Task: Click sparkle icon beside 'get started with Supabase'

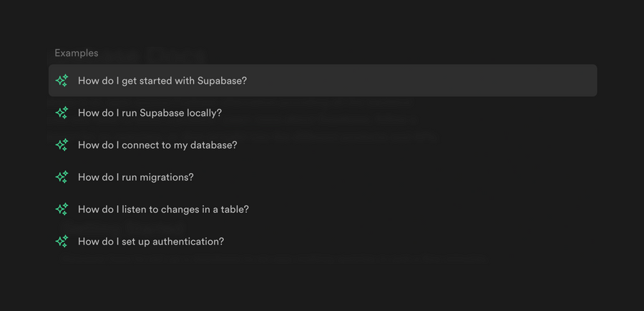Action: (62, 80)
